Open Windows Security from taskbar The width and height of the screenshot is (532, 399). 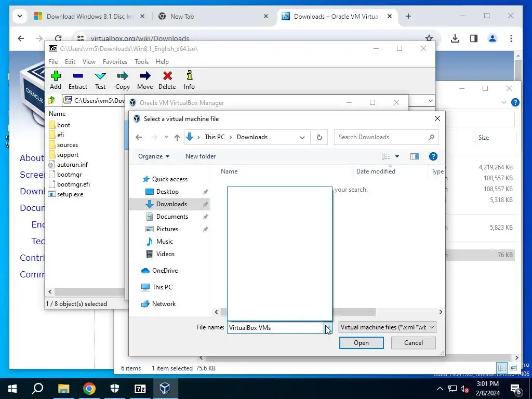pyautogui.click(x=115, y=389)
